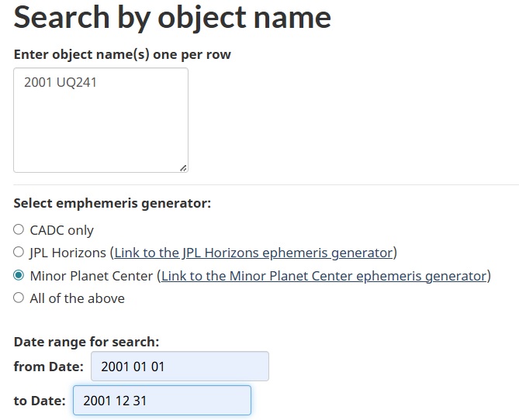
Task: Choose the JPL Horizons radio button
Action: 19,252
